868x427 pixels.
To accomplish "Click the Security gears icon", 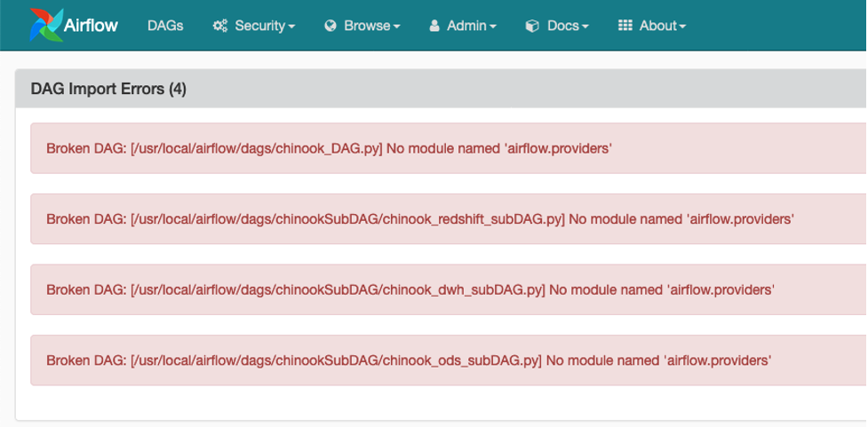I will [220, 26].
